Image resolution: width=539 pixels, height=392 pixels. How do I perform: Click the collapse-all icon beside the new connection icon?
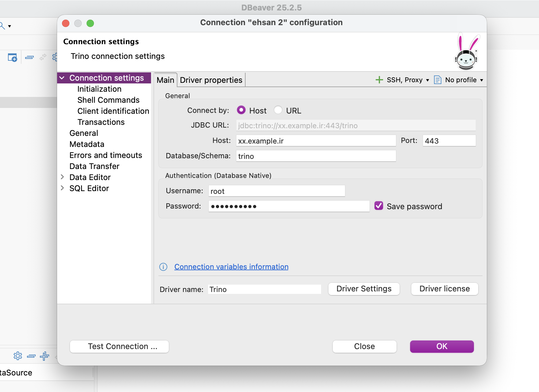click(x=29, y=57)
